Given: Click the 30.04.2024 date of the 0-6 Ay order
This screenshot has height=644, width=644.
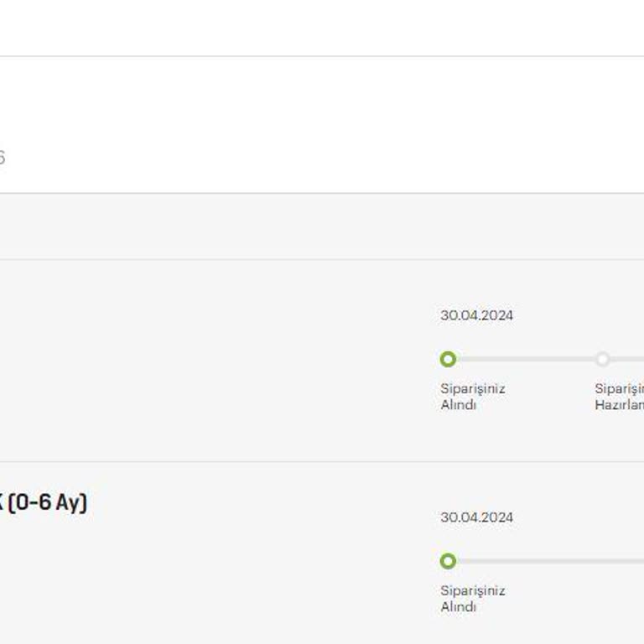Looking at the screenshot, I should click(x=476, y=517).
